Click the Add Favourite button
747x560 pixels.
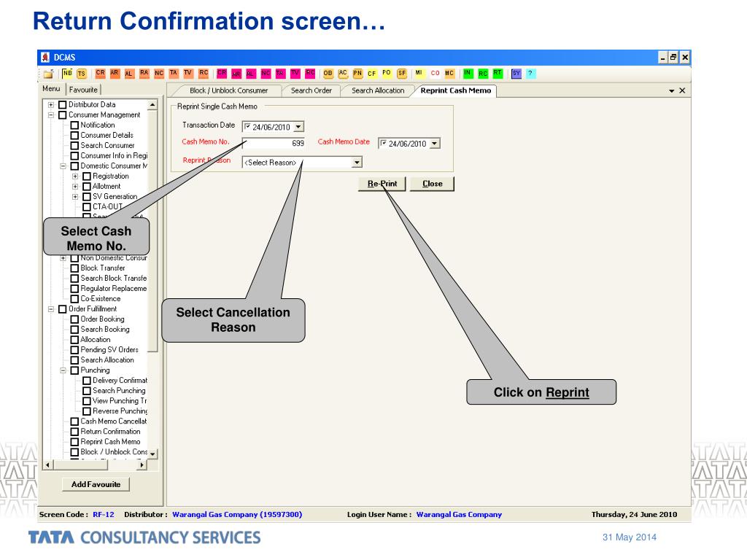[96, 484]
